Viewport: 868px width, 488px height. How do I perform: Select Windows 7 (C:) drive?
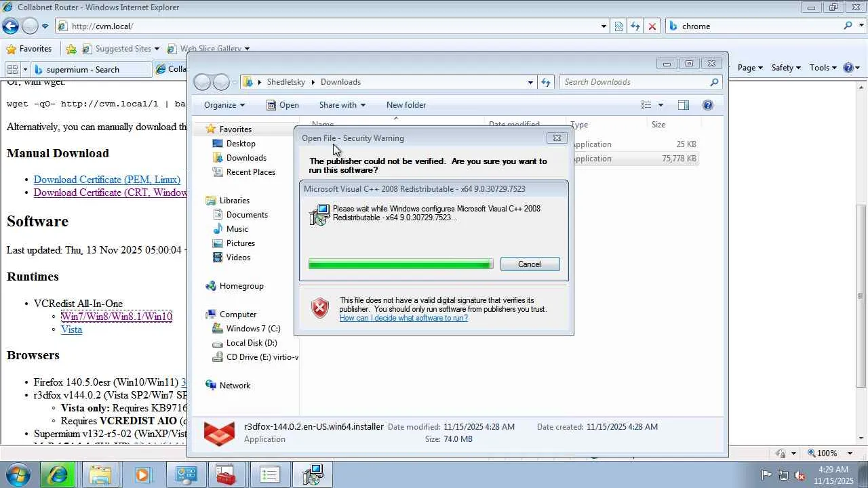coord(253,329)
